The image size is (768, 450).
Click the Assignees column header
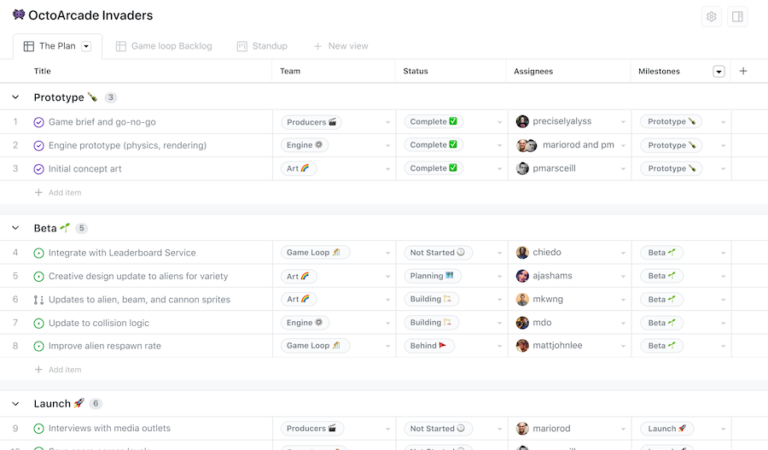pyautogui.click(x=533, y=71)
